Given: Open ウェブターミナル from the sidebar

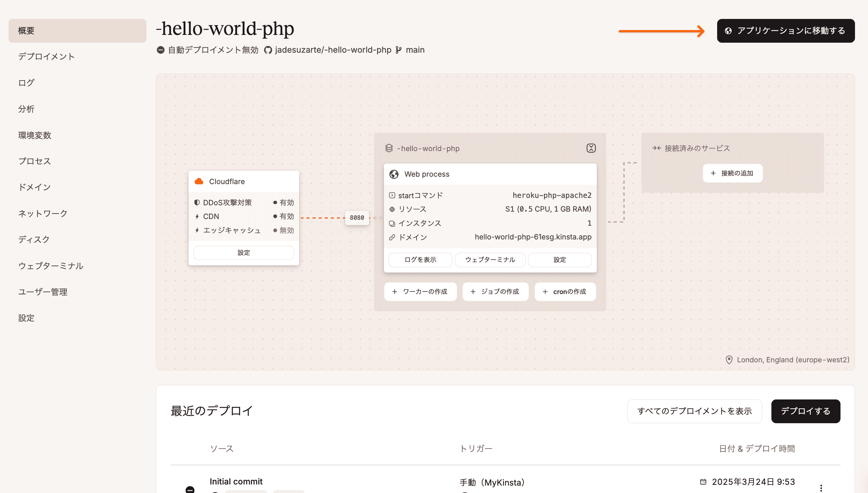Looking at the screenshot, I should tap(51, 266).
